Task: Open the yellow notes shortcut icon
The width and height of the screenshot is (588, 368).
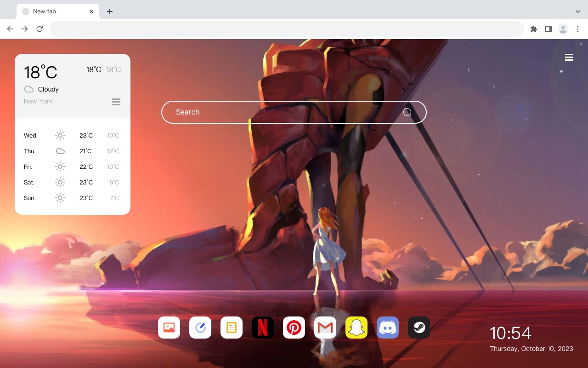Action: [232, 328]
